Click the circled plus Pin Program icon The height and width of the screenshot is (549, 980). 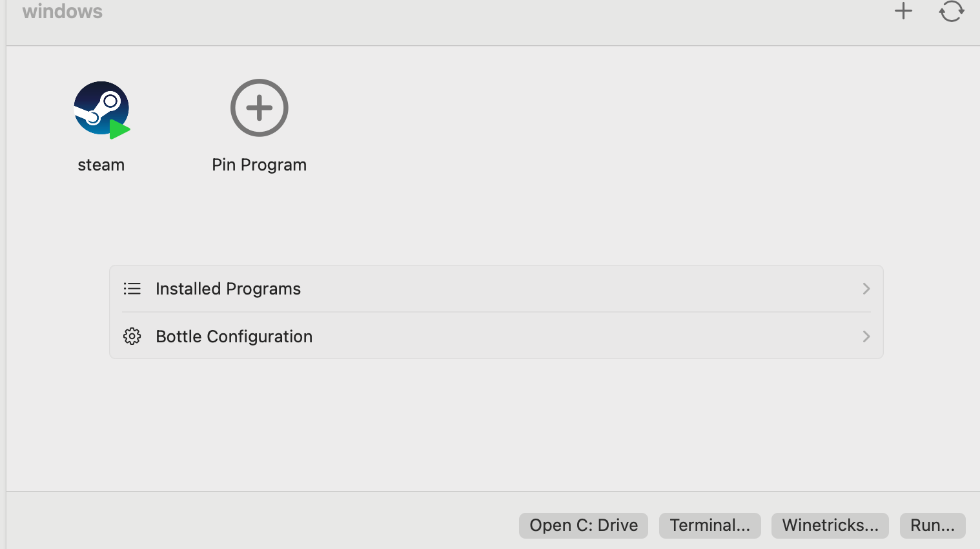(x=259, y=108)
